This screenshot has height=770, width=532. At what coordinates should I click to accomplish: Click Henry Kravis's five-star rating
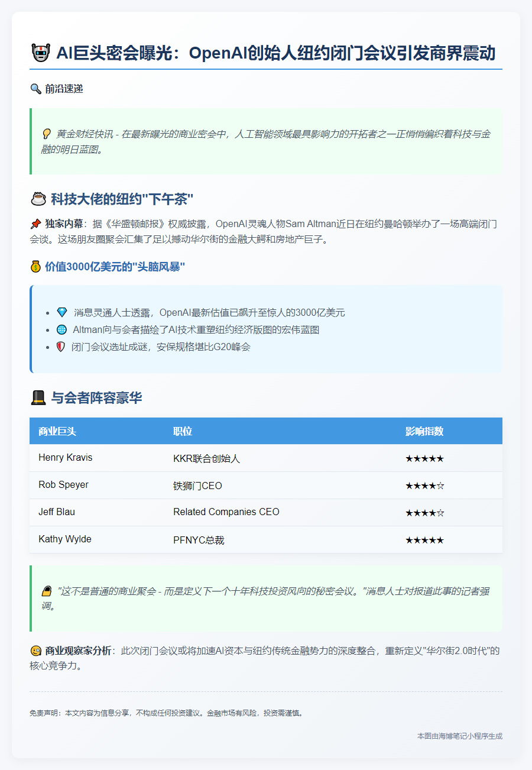[424, 458]
